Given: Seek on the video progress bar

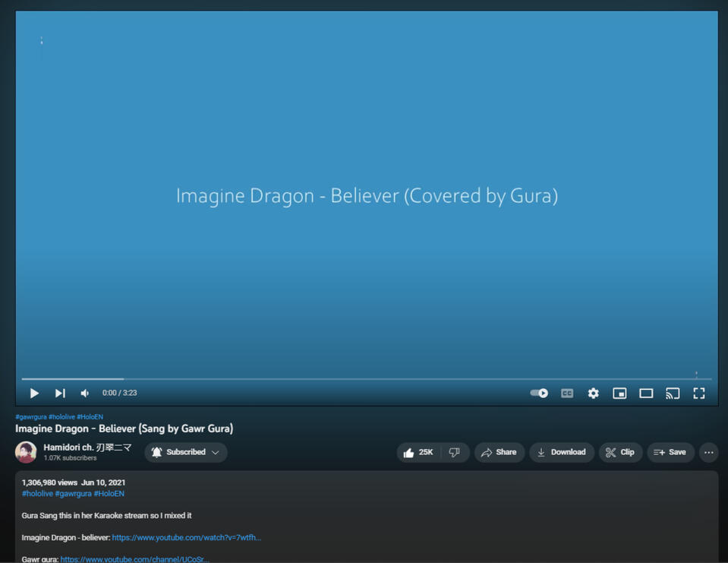Looking at the screenshot, I should tap(367, 379).
